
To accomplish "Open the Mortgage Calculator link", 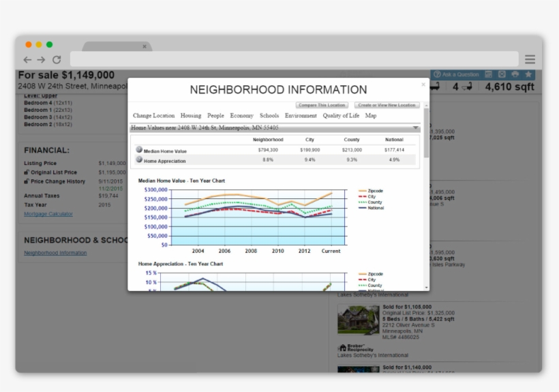I will click(48, 214).
